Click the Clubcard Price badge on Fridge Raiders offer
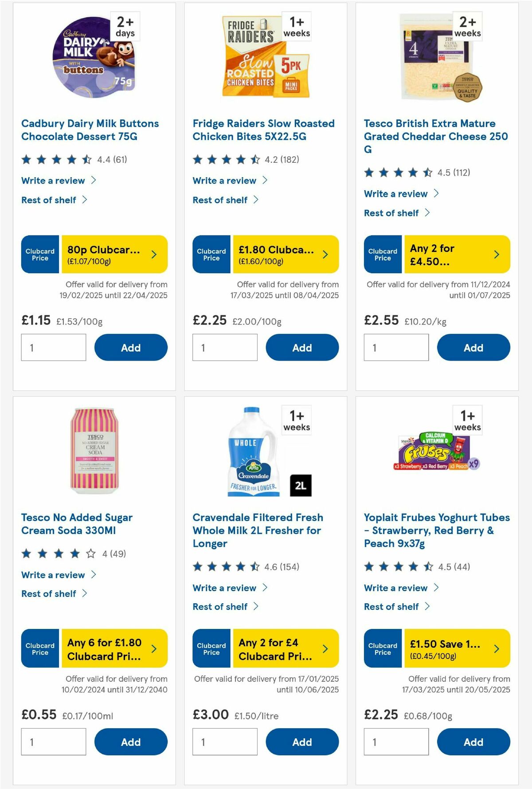Screen dimensions: 532x789 point(211,254)
